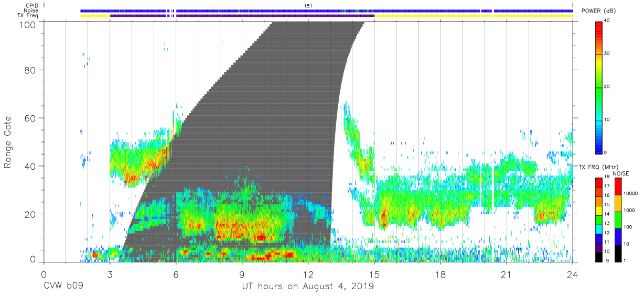The height and width of the screenshot is (297, 644).
Task: Click the yellow TX Freq bar near hour 18
Action: [x=441, y=16]
